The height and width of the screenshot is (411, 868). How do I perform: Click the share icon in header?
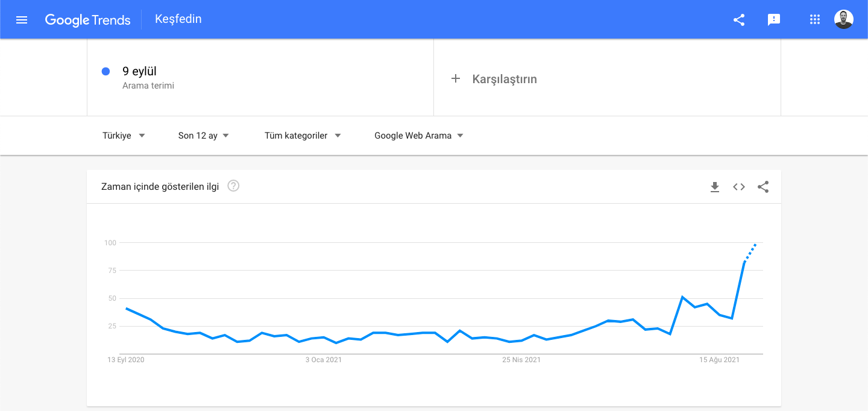(739, 20)
